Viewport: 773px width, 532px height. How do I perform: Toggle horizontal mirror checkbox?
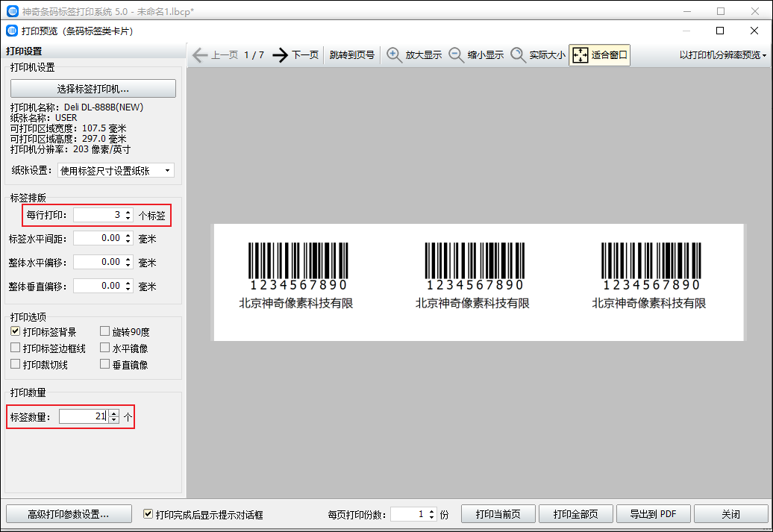[x=104, y=348]
